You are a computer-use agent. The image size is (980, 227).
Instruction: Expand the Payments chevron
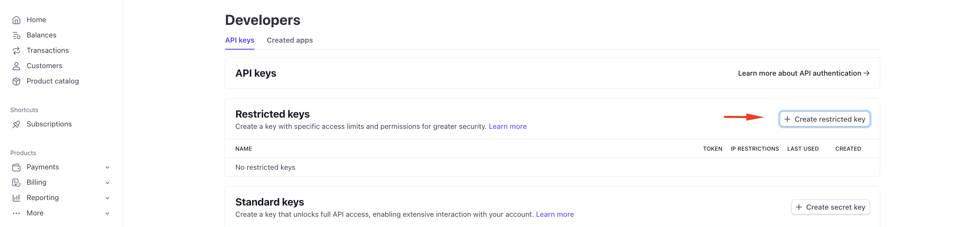(x=107, y=167)
